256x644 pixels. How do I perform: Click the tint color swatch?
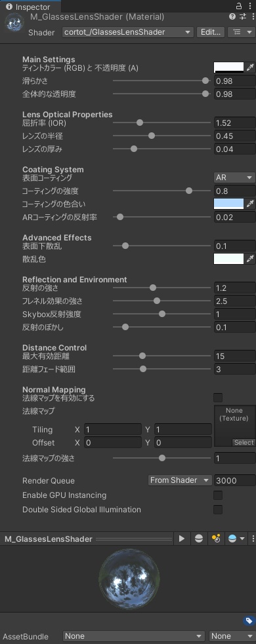[229, 67]
